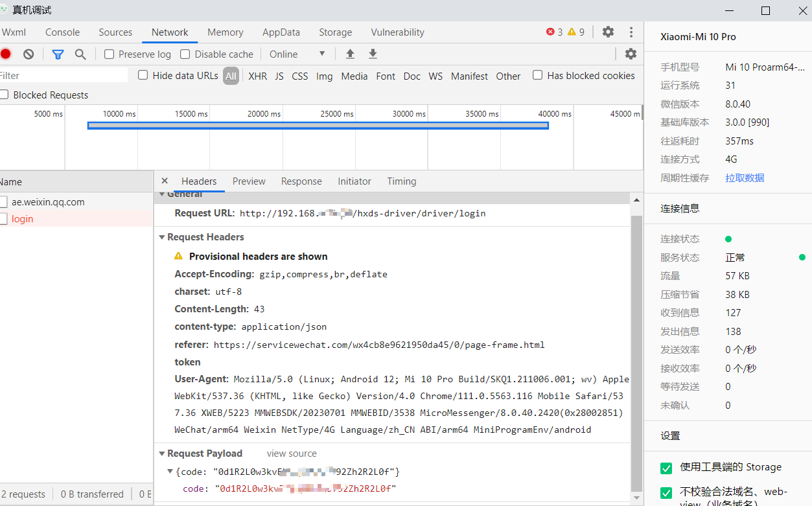
Task: Switch to Wxml panel
Action: (x=14, y=32)
